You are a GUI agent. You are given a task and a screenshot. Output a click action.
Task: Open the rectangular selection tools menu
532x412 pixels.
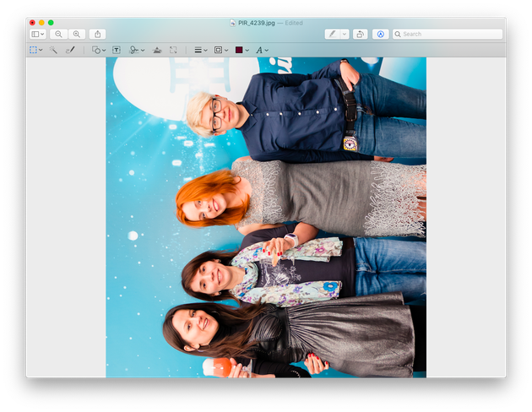pyautogui.click(x=35, y=50)
